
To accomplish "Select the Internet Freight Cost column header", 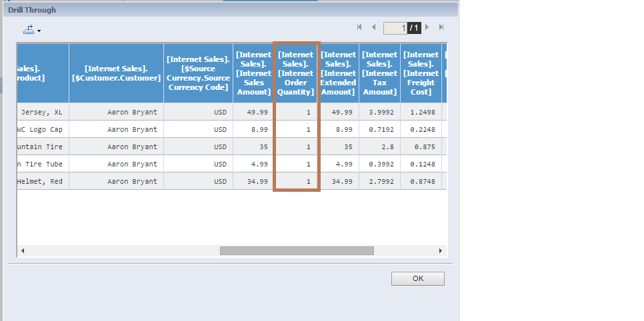I will pos(421,73).
